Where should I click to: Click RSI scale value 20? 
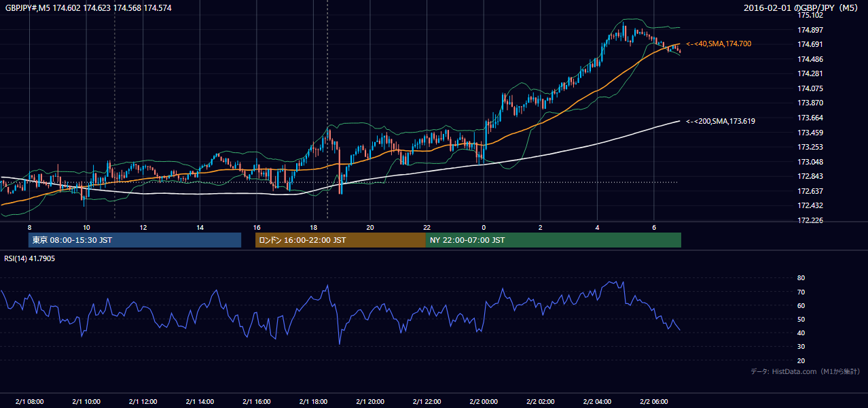pos(801,360)
